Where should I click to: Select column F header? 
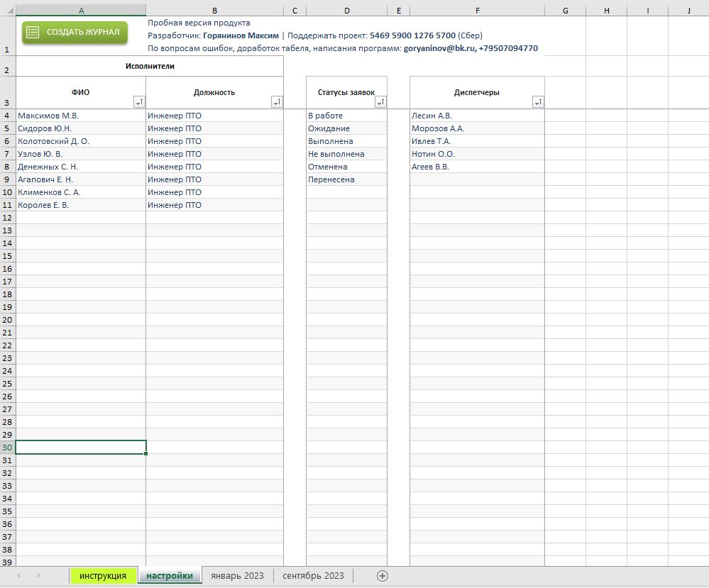tap(478, 11)
